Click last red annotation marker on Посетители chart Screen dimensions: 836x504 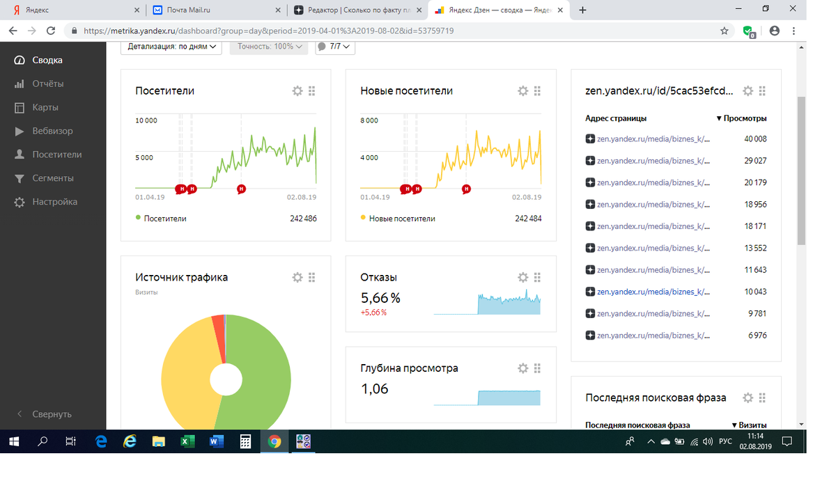(241, 188)
